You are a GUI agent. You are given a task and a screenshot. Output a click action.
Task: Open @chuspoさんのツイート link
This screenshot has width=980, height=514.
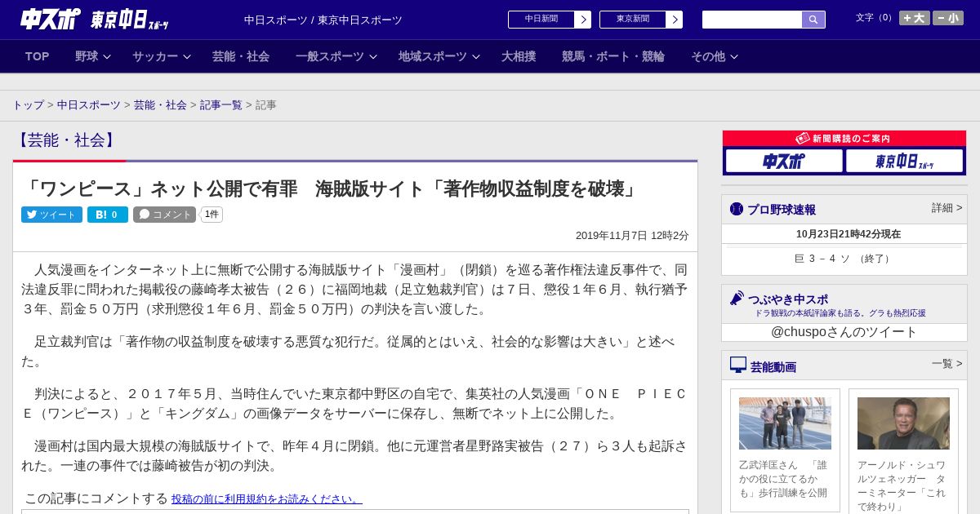[x=844, y=332]
